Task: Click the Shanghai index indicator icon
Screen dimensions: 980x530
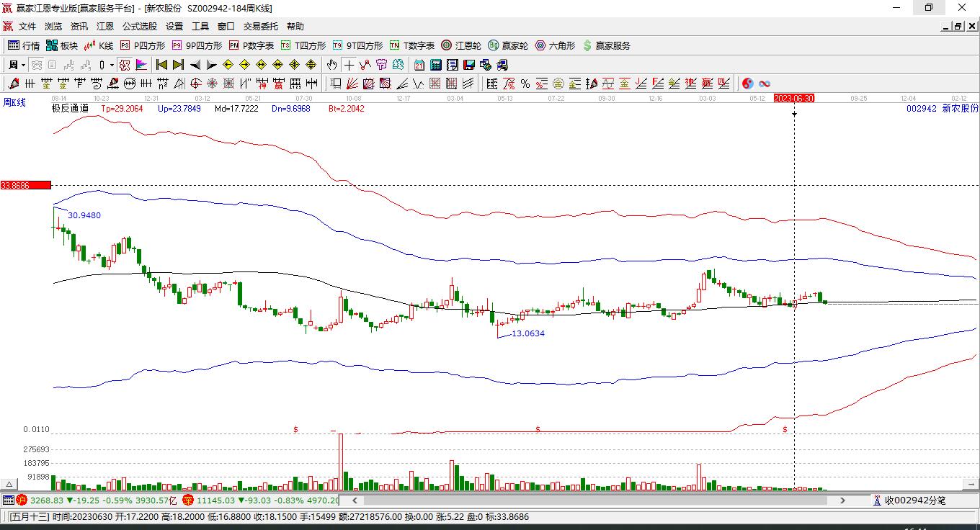Action: pos(22,500)
